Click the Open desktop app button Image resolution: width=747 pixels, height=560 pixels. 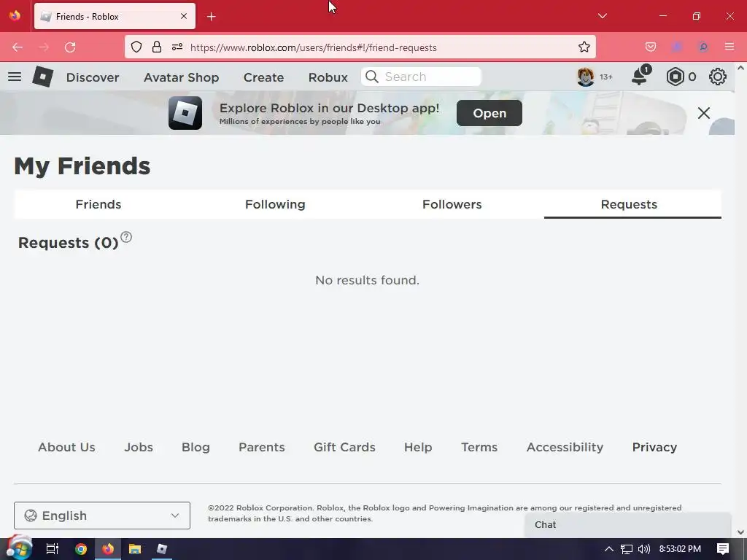[489, 113]
